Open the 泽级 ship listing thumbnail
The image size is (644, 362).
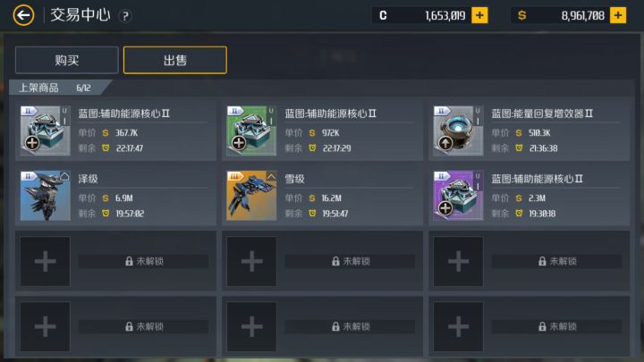(46, 196)
